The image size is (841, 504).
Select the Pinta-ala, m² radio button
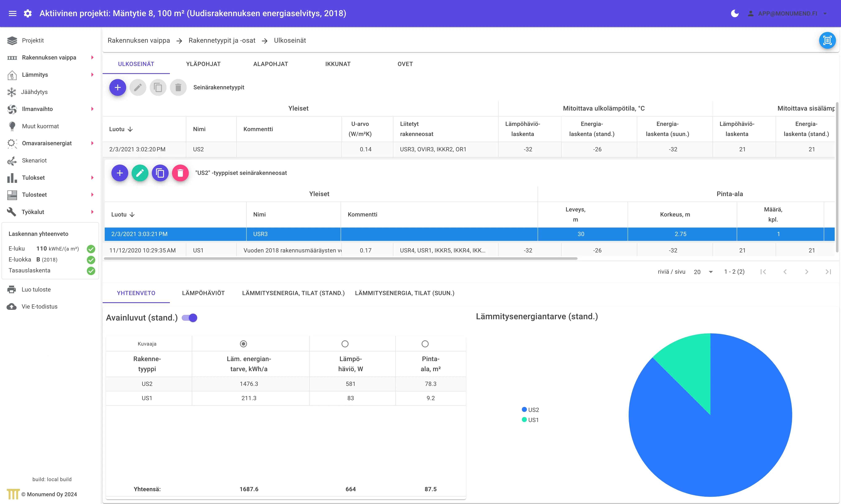click(425, 344)
